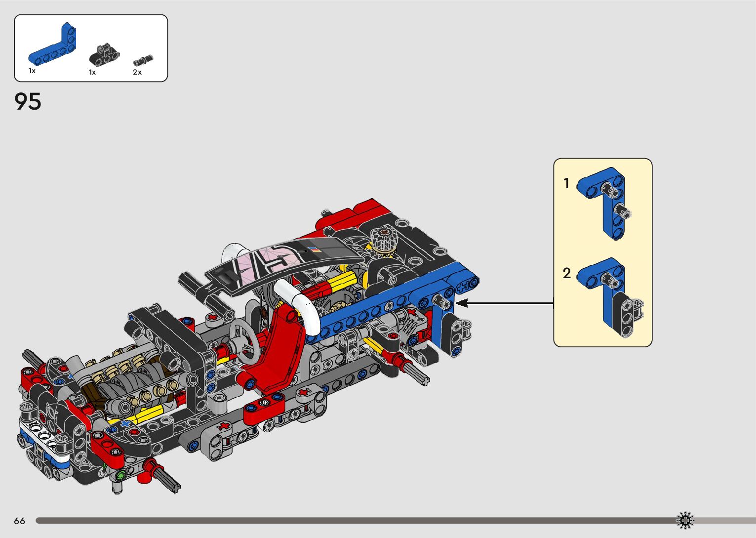Click the sub-step number 2 label

(566, 273)
